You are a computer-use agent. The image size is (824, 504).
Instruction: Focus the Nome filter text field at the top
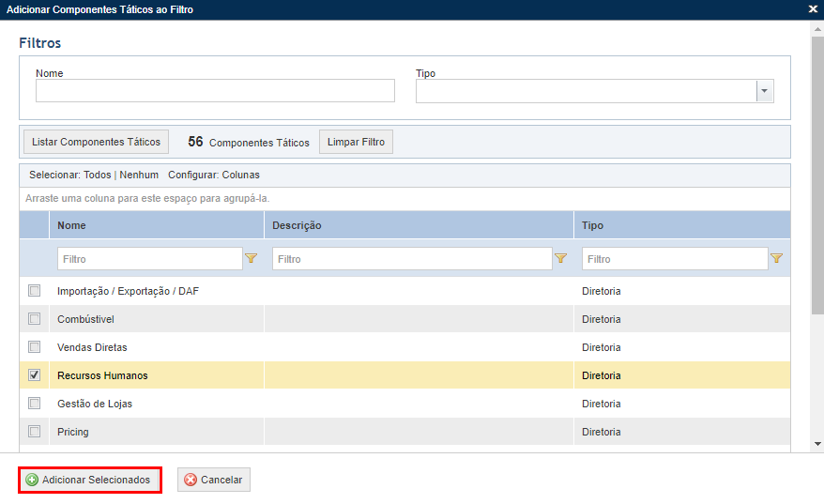215,91
